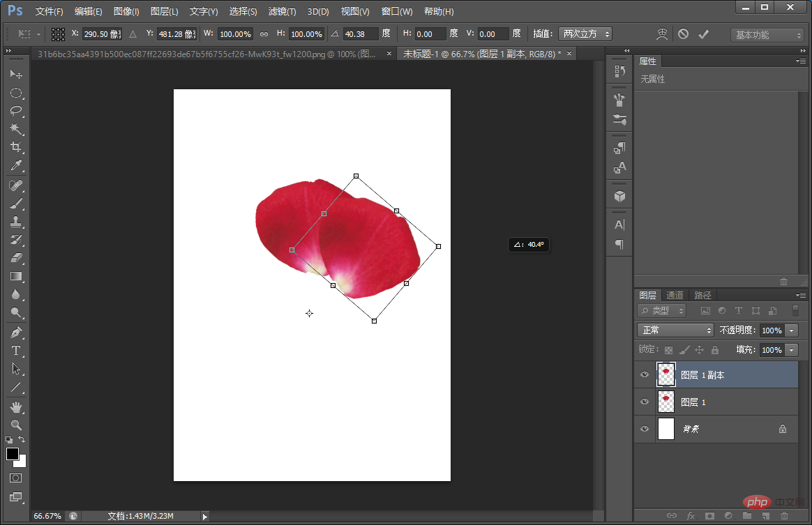812x525 pixels.
Task: Cancel the transform
Action: [x=684, y=34]
